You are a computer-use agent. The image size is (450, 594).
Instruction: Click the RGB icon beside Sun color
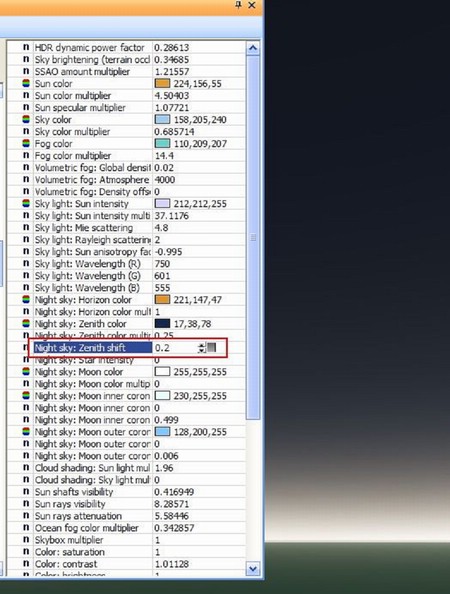[26, 83]
